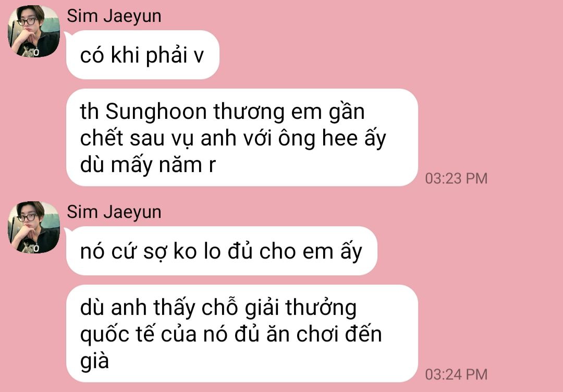Select the lower Sim Jaeyun sender name
Image resolution: width=563 pixels, height=392 pixels.
pyautogui.click(x=114, y=212)
